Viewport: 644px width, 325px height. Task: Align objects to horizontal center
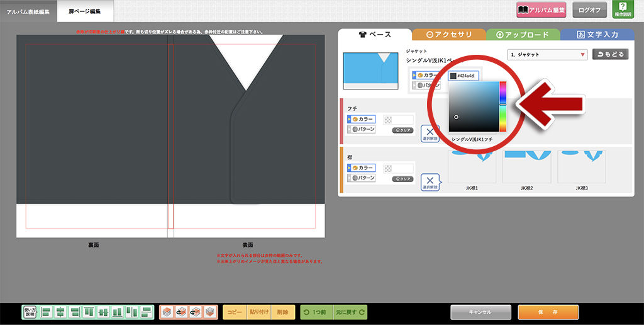(x=61, y=312)
